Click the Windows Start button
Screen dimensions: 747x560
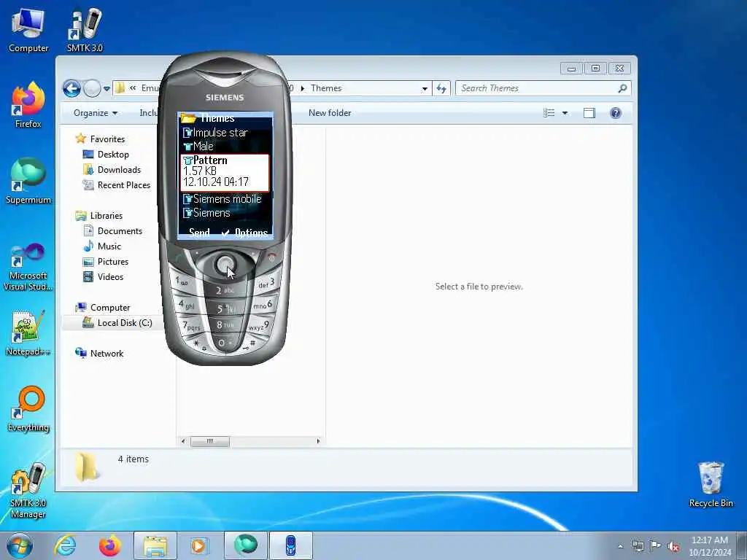tap(20, 545)
